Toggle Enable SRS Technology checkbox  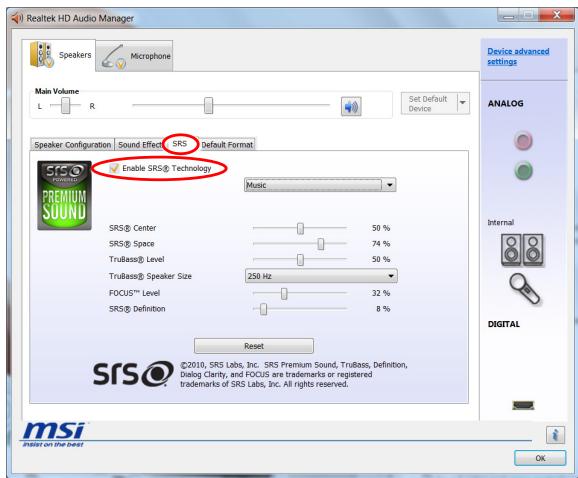click(114, 168)
